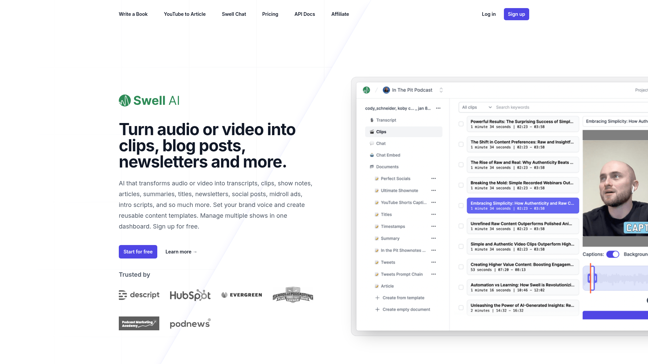Click the Descript logo
648x364 pixels.
[x=139, y=295]
